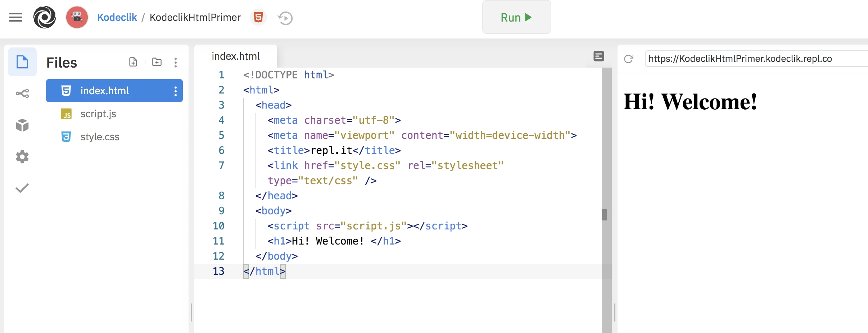Click the Files panel heading
This screenshot has width=868, height=333.
coord(62,63)
